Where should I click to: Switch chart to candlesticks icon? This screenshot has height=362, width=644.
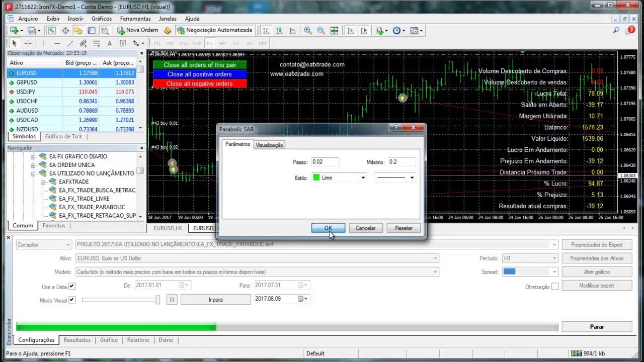point(279,31)
